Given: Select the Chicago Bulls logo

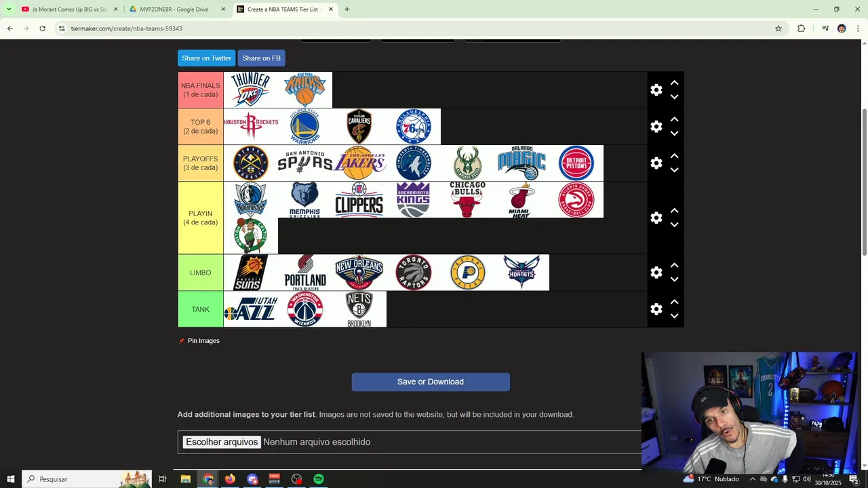Looking at the screenshot, I should coord(468,200).
